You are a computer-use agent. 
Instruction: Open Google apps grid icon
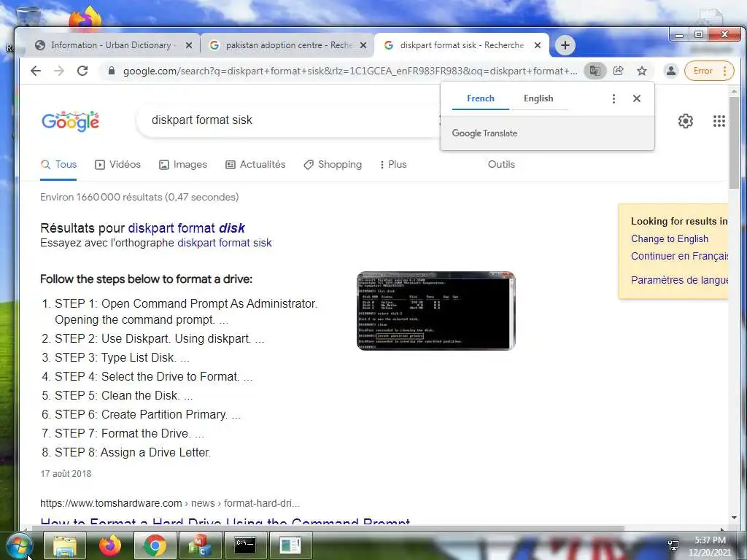tap(719, 121)
